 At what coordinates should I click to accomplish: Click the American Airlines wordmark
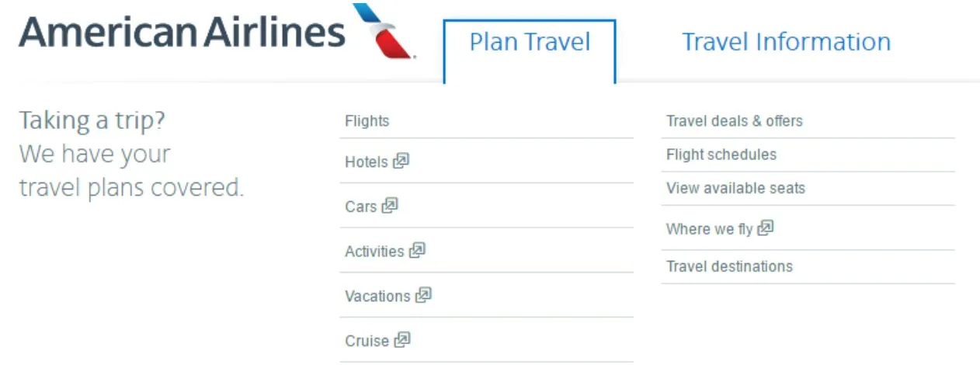point(182,33)
